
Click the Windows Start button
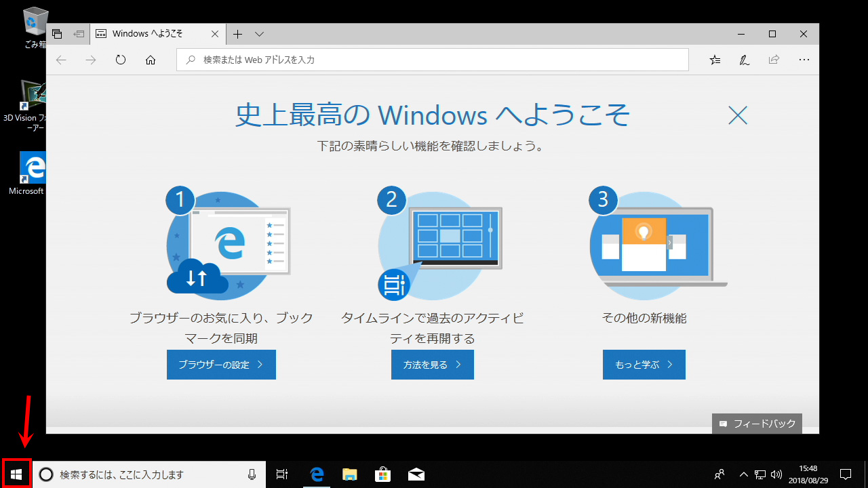[16, 474]
